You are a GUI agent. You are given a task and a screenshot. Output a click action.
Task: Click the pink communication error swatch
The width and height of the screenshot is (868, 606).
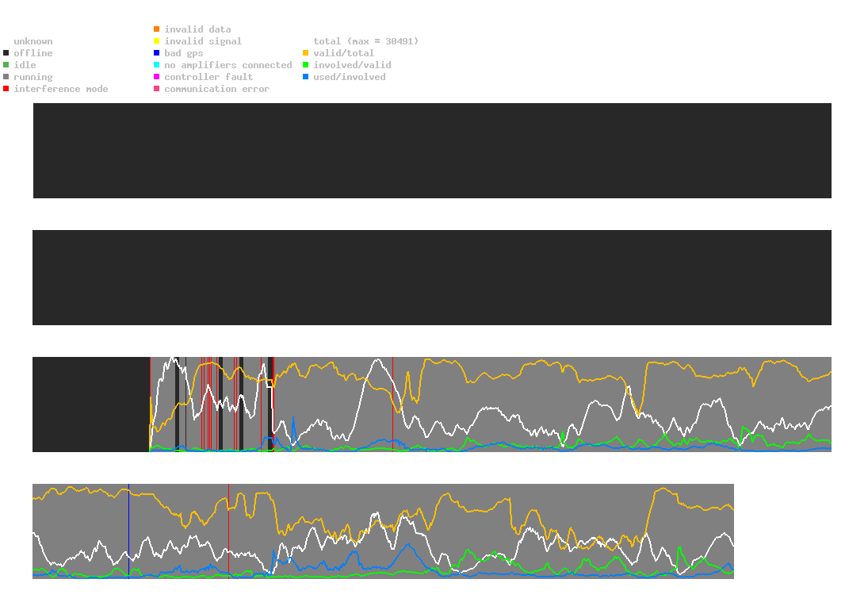tap(157, 89)
